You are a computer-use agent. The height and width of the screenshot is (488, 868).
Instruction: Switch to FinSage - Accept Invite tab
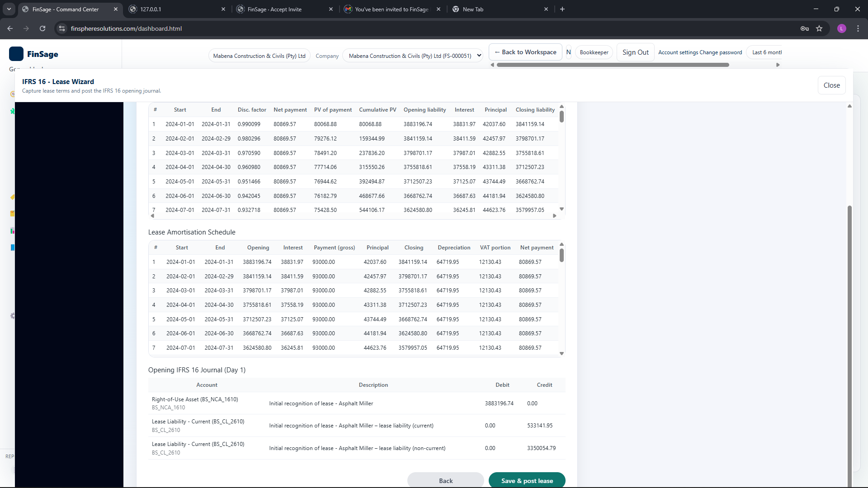[285, 9]
